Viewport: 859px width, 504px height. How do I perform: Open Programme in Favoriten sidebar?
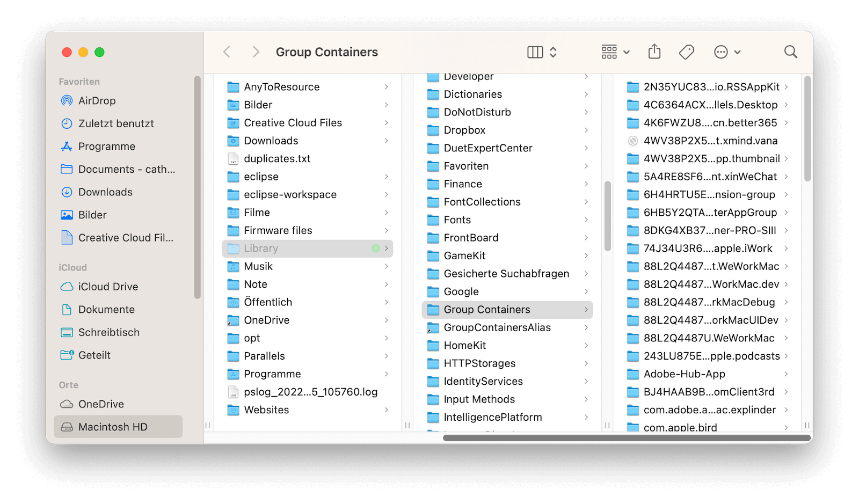118,147
